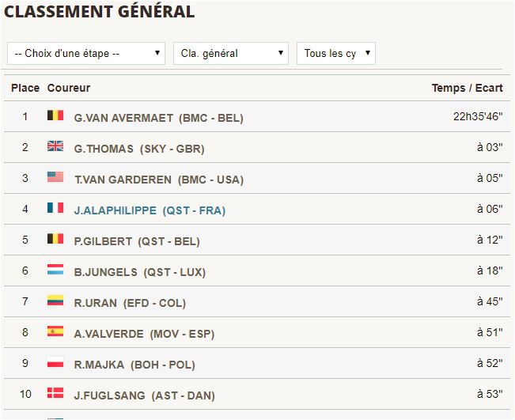Click the Colombian flag beside R.Uran
The height and width of the screenshot is (420, 515).
click(x=55, y=300)
